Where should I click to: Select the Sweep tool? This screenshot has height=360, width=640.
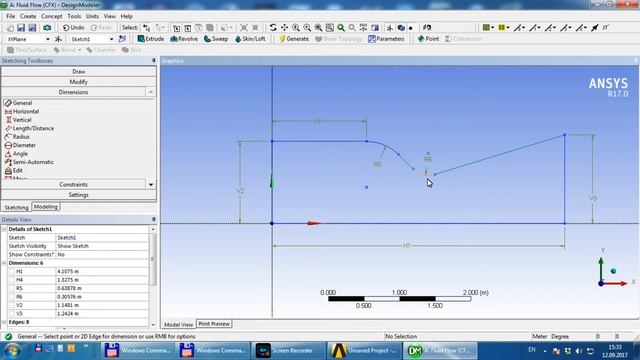click(x=216, y=39)
